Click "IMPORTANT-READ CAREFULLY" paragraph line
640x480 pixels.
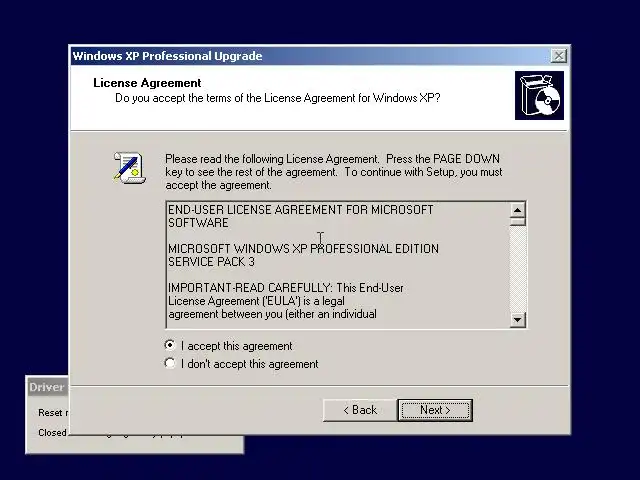[x=286, y=288]
